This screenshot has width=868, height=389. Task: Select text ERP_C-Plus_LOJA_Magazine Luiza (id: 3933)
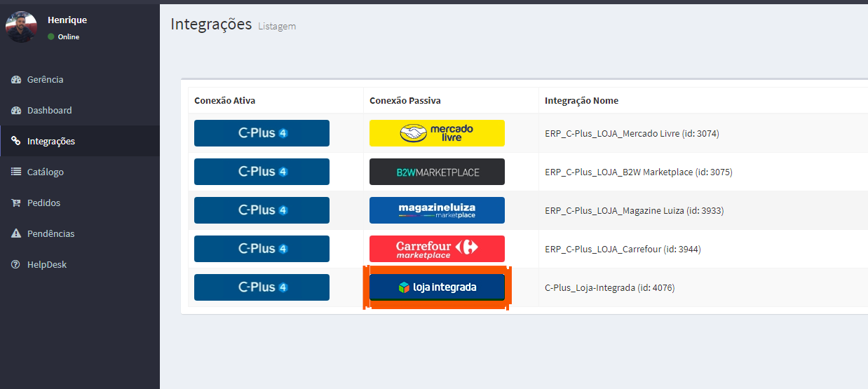[x=635, y=210]
